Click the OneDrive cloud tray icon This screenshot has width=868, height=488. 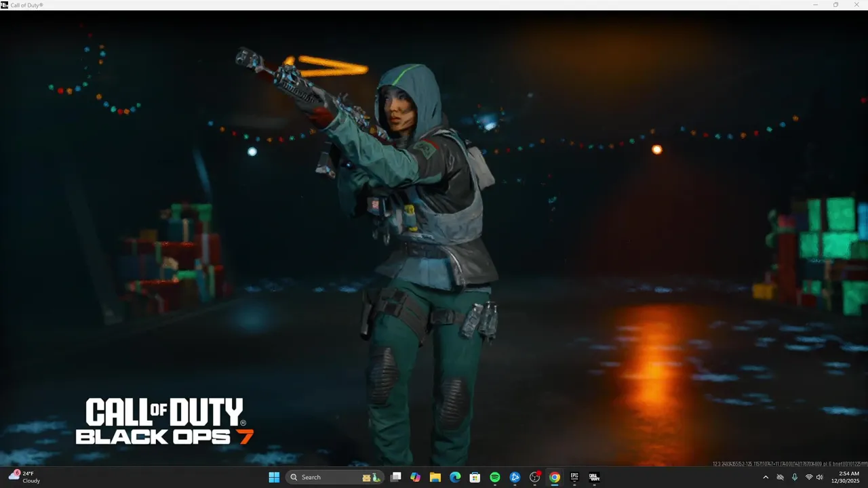pos(780,477)
